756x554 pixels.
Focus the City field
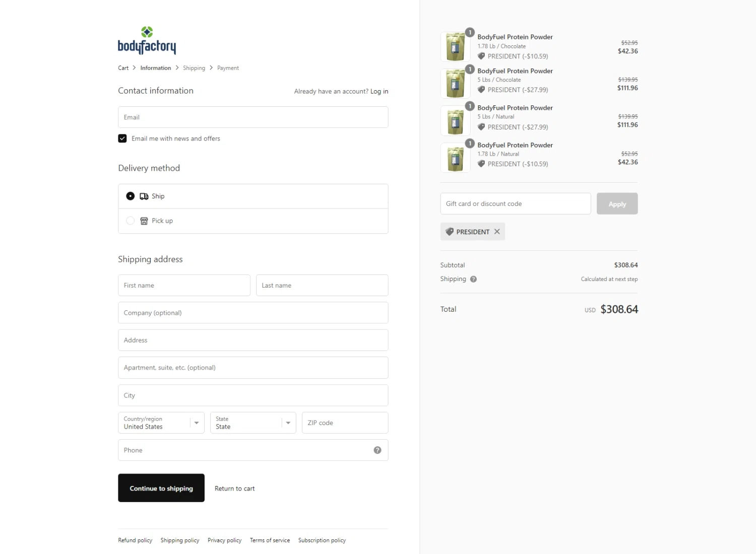click(253, 395)
